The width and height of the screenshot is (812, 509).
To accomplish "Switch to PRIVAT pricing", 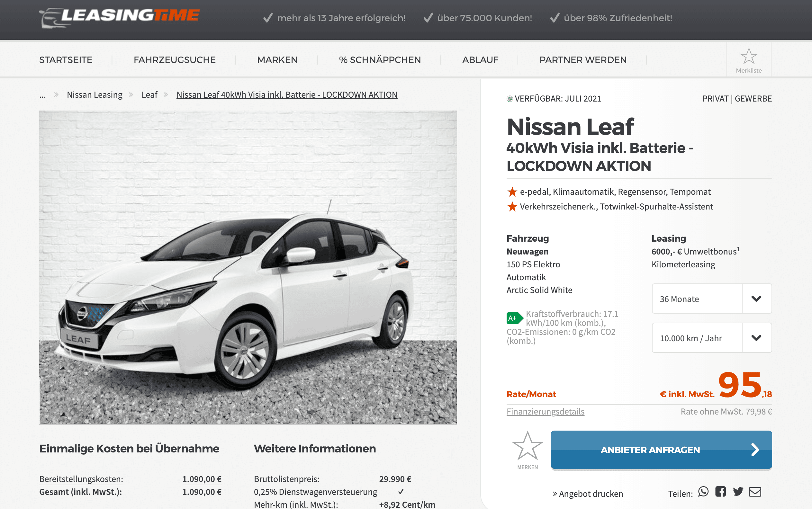I will [x=715, y=99].
